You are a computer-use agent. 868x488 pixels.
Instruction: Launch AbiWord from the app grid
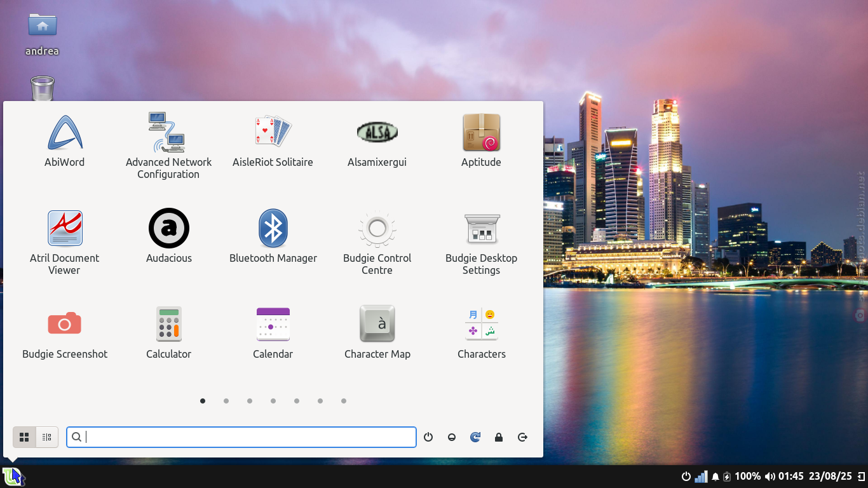click(x=64, y=142)
